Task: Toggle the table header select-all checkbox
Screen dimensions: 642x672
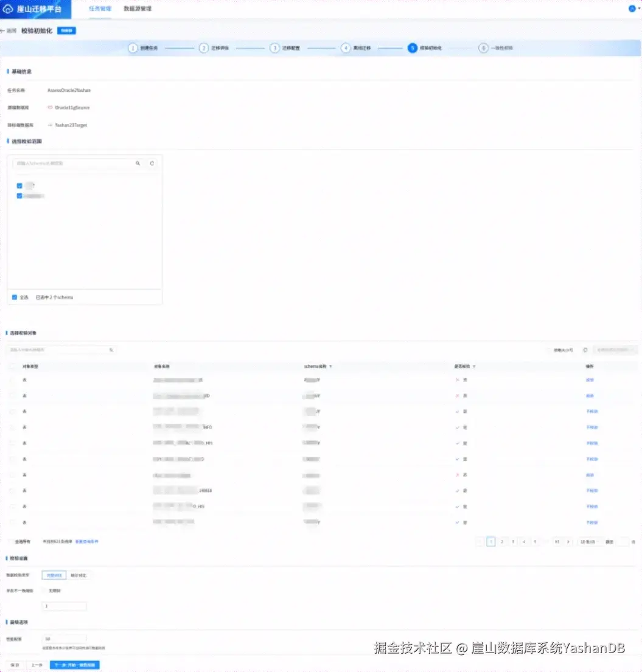Action: [12, 367]
